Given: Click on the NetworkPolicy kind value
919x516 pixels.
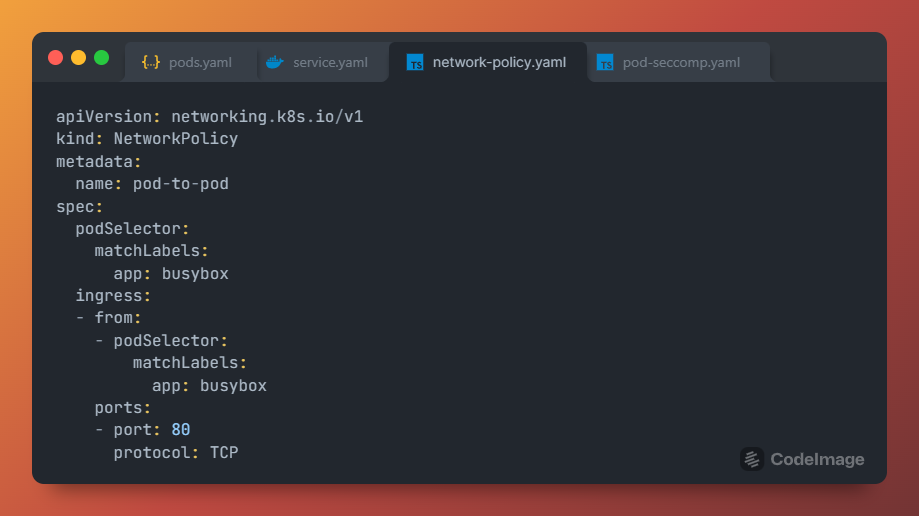Looking at the screenshot, I should [175, 139].
